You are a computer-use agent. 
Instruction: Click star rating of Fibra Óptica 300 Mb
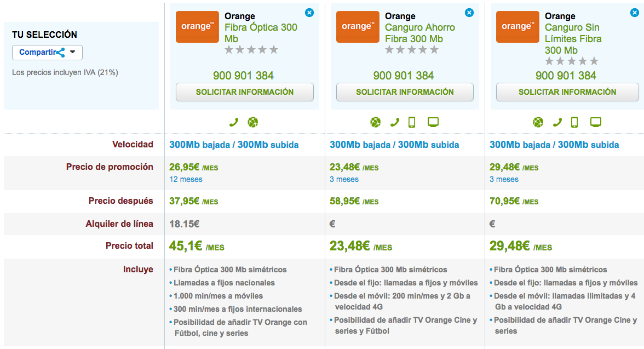tap(251, 50)
